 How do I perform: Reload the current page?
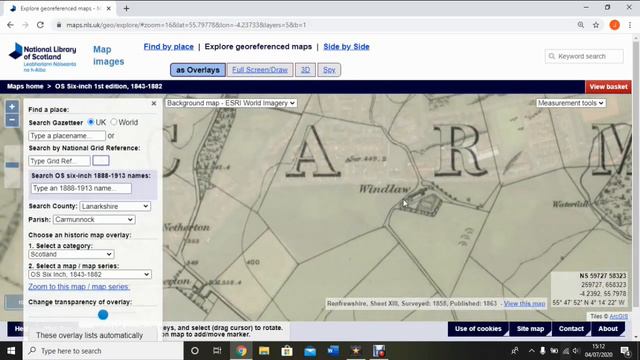pyautogui.click(x=40, y=25)
